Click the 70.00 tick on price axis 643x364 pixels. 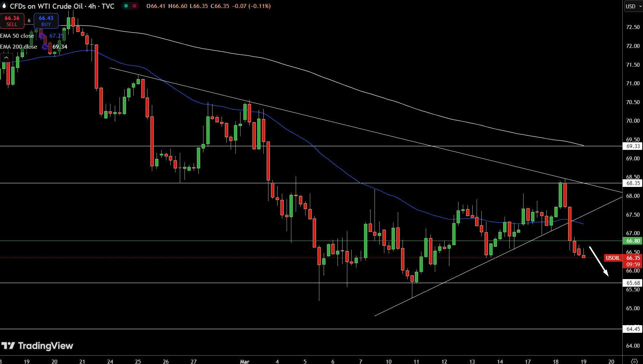click(x=633, y=121)
